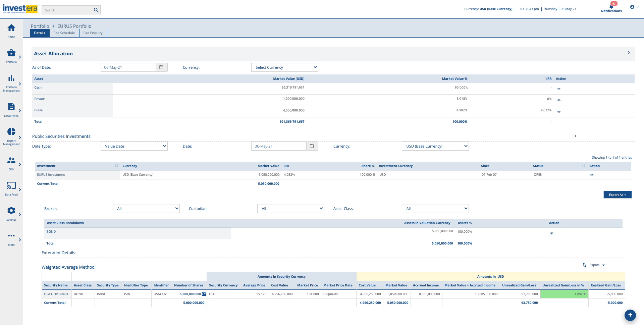Click the Report Management sidebar icon
This screenshot has height=325, width=644.
(x=11, y=132)
